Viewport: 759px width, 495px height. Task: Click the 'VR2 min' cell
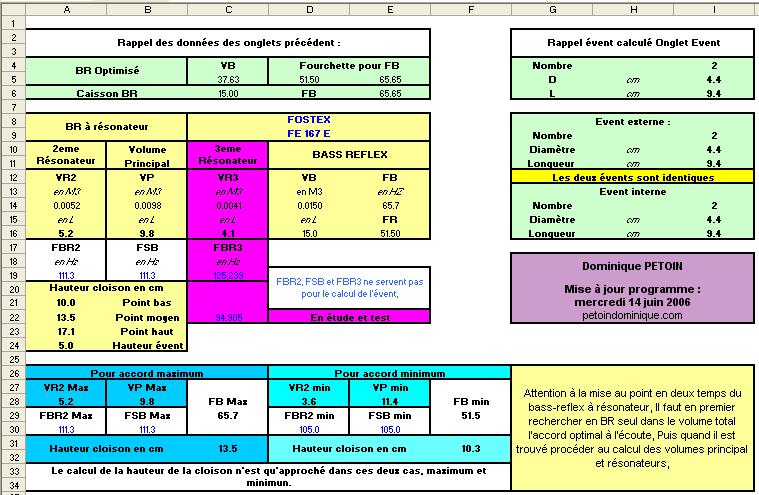point(309,388)
